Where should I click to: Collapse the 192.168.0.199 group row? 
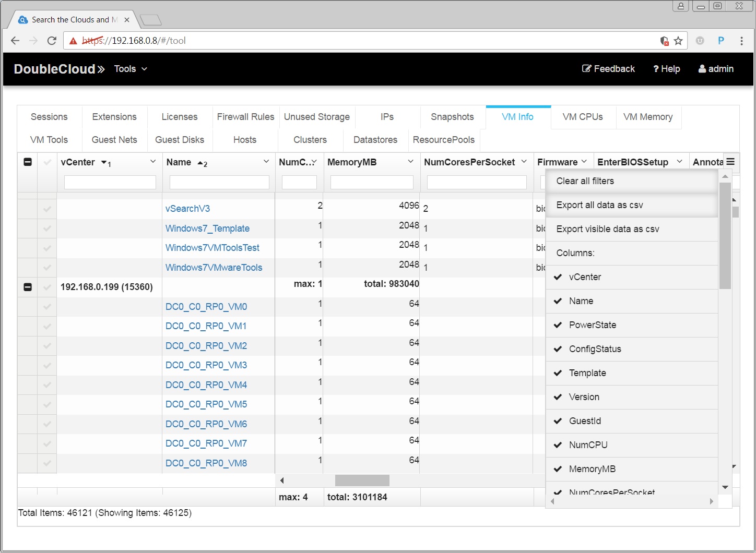[x=28, y=287]
